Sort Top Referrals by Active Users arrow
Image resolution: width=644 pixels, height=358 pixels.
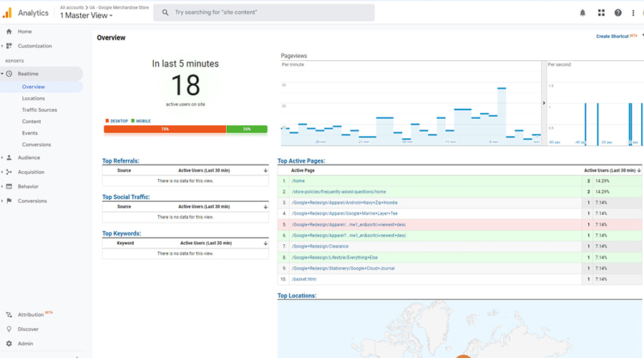click(x=265, y=170)
